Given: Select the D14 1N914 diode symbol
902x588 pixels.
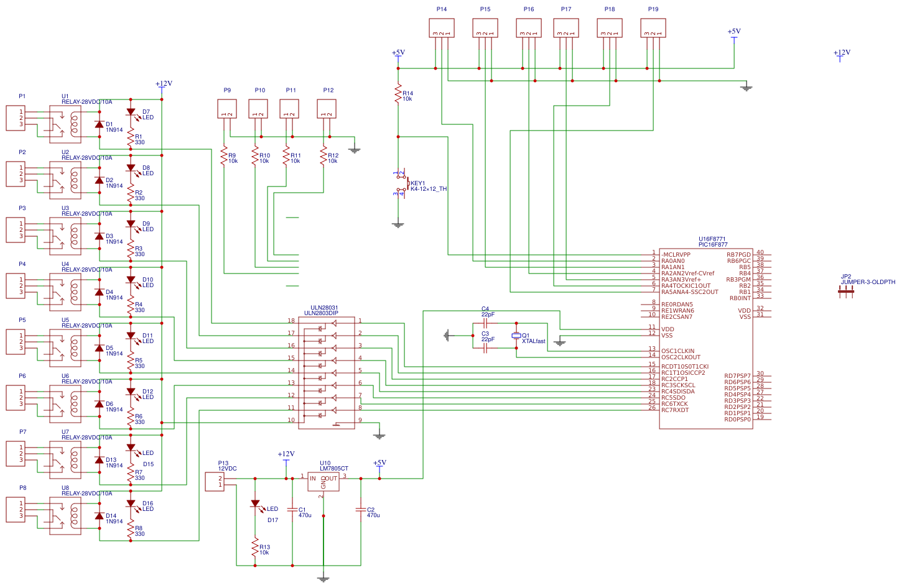Looking at the screenshot, I should click(x=99, y=516).
